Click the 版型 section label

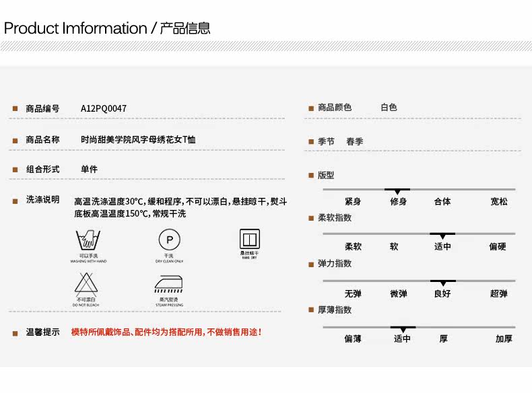coord(326,176)
